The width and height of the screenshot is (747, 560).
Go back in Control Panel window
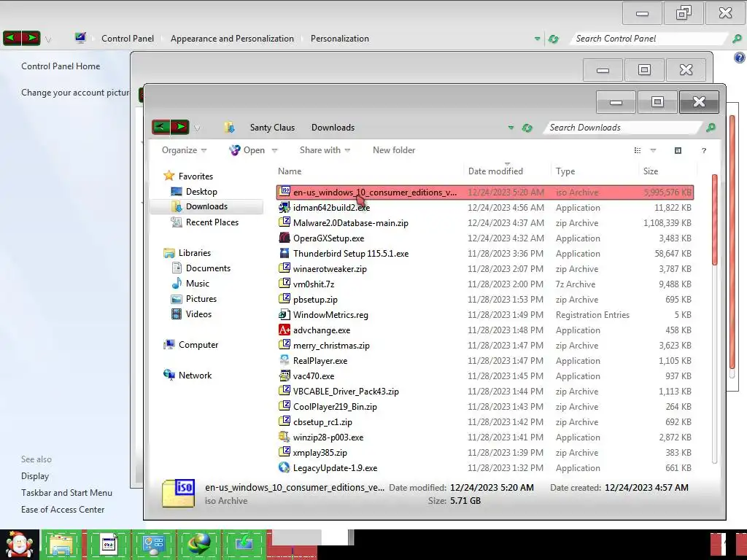(x=12, y=38)
